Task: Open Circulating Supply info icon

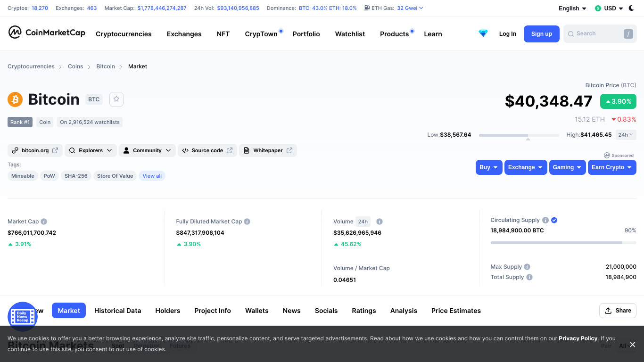Action: click(x=545, y=220)
